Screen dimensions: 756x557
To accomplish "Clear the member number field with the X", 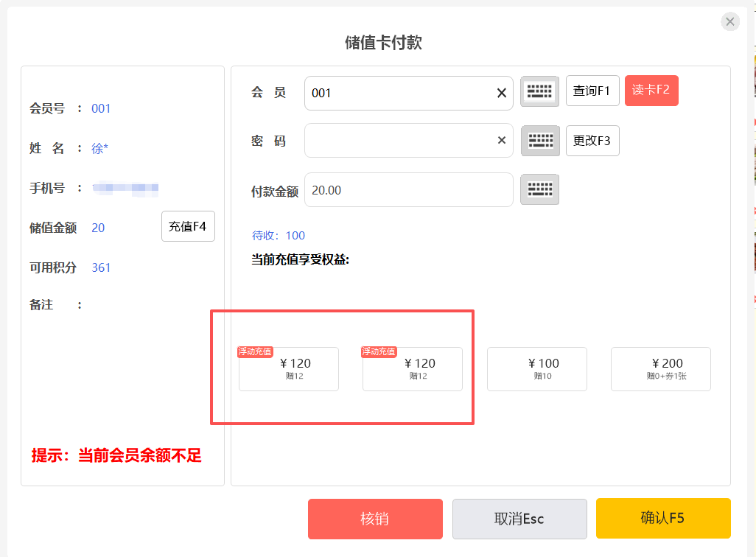I will 501,93.
